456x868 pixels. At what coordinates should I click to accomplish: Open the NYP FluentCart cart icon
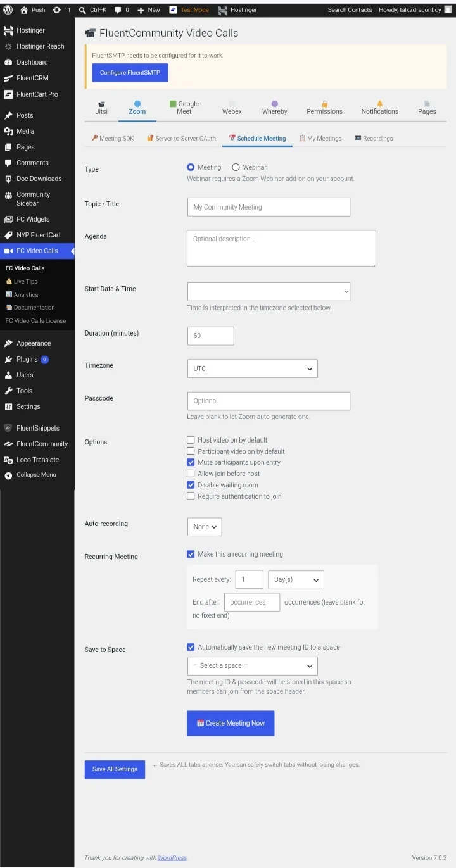pyautogui.click(x=8, y=235)
